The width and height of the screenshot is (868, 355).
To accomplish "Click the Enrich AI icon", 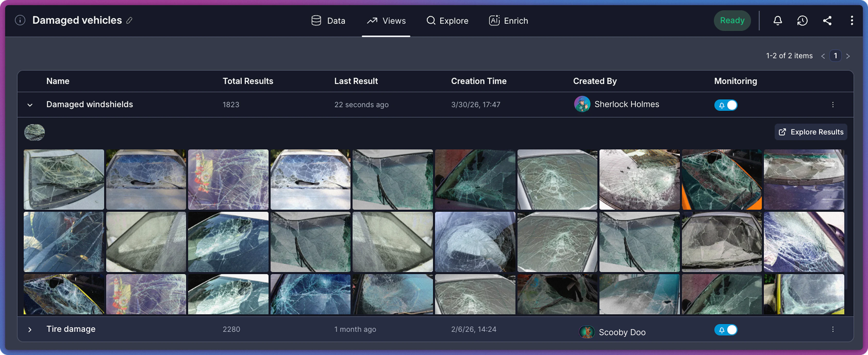I will 494,20.
